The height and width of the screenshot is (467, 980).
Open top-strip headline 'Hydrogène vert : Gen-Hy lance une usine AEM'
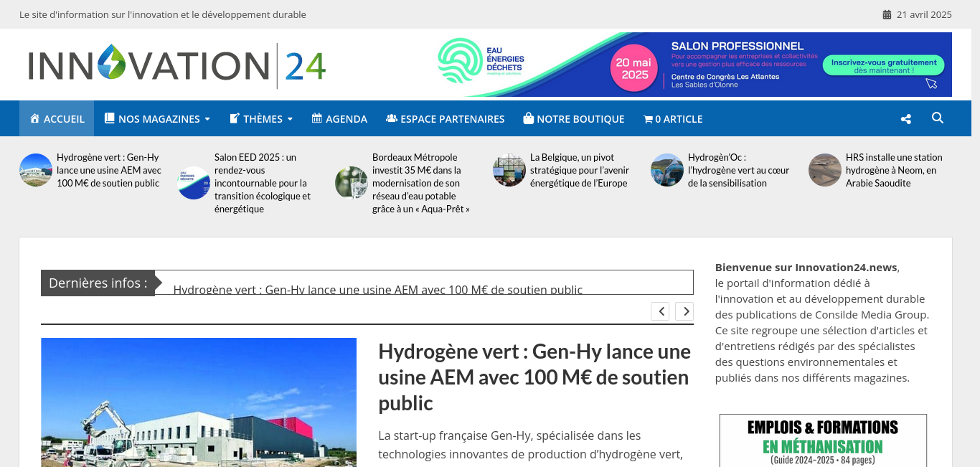point(109,170)
